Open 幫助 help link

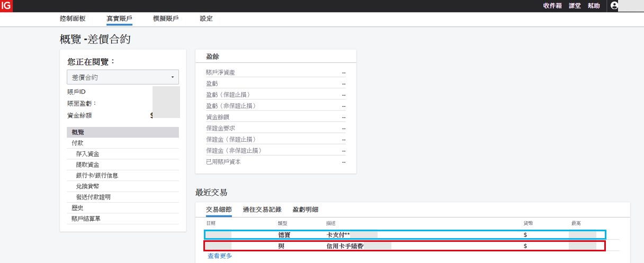coord(594,6)
